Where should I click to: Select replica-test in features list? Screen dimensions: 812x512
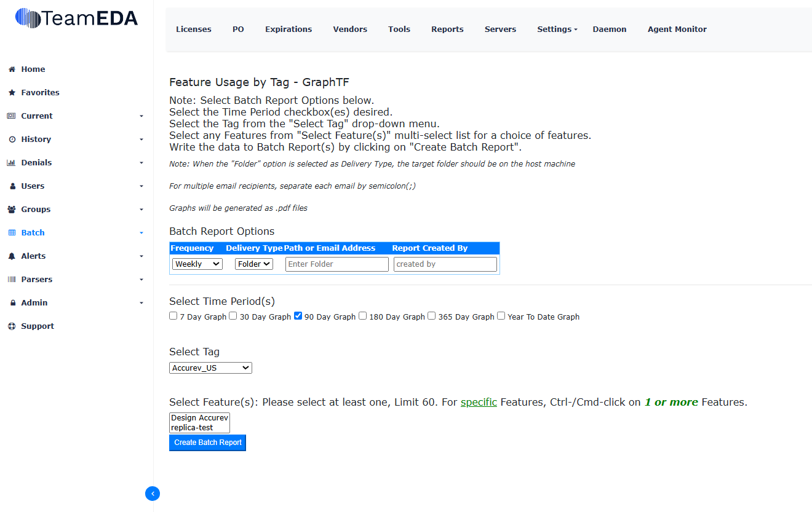199,427
